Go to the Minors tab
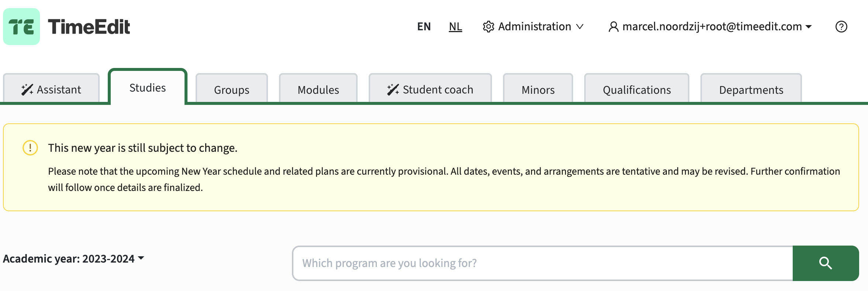The image size is (868, 291). (538, 89)
